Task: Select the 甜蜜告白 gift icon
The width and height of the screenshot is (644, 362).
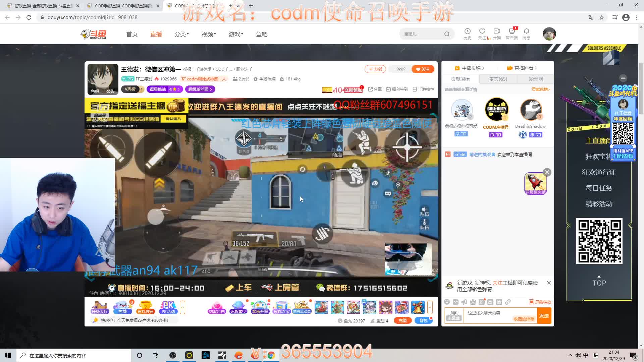Action: point(217,307)
